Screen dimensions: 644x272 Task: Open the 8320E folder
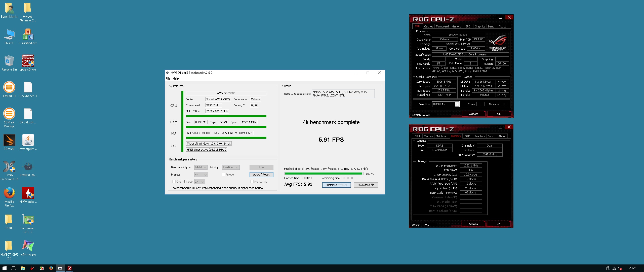(9, 222)
